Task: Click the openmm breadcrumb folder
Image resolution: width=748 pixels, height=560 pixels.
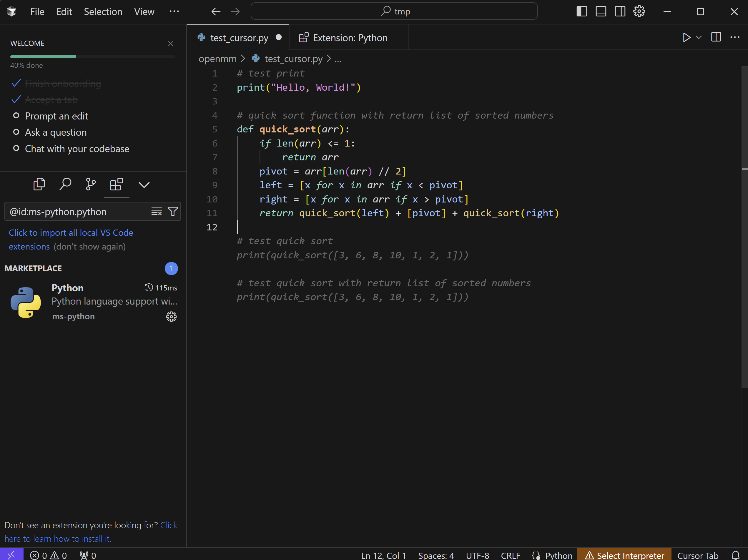Action: (x=217, y=59)
